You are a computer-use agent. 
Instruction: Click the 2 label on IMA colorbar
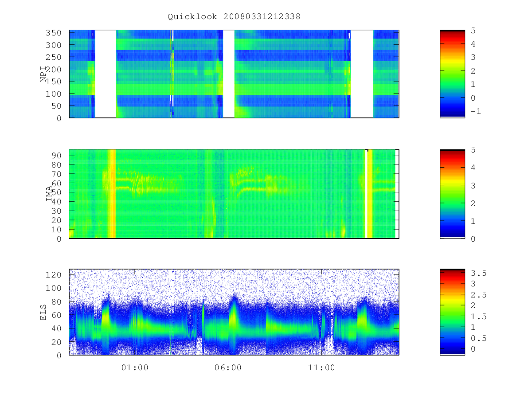click(473, 203)
